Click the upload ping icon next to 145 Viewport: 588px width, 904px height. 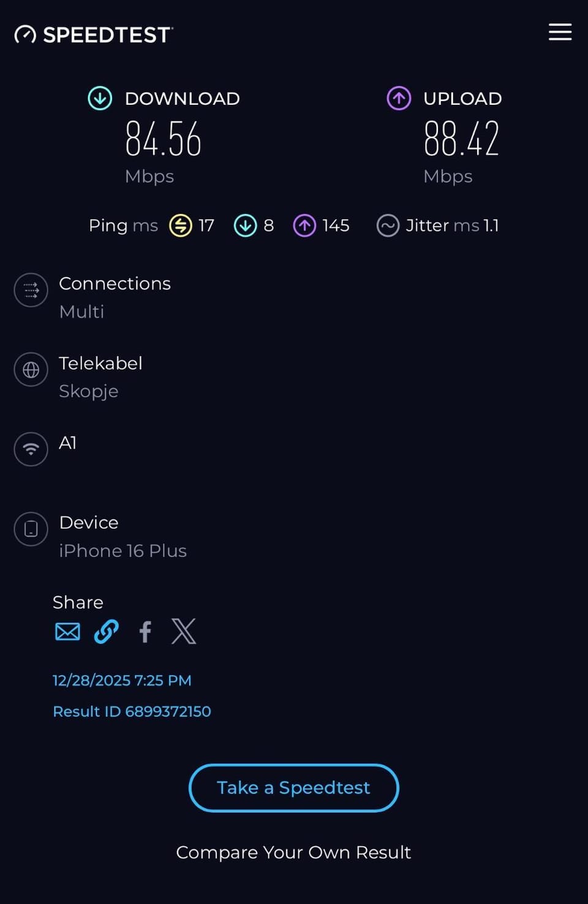click(x=304, y=226)
